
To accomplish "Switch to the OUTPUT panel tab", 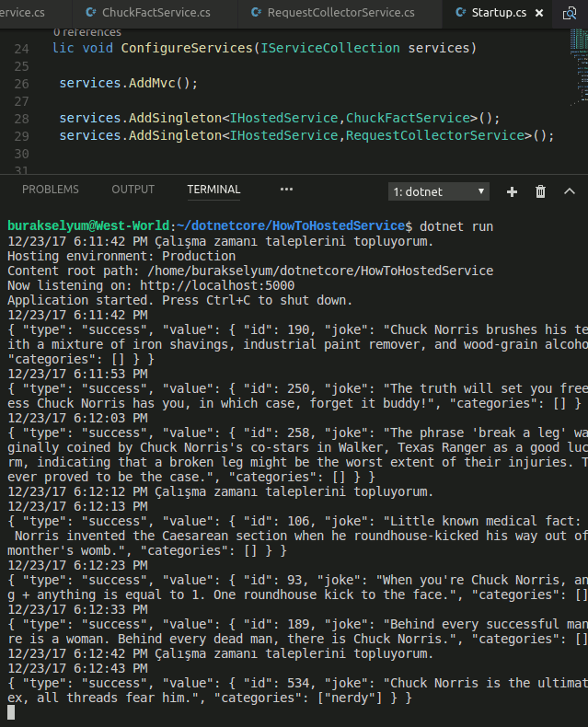I will click(133, 190).
